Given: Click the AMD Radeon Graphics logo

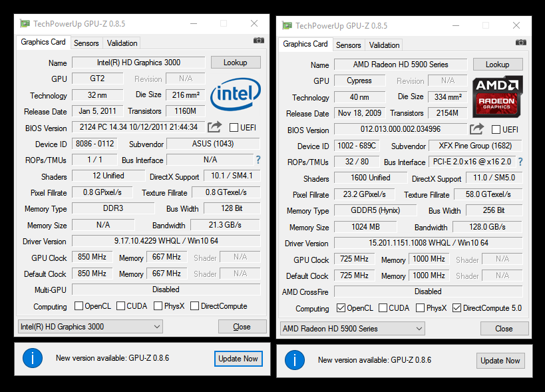Looking at the screenshot, I should [497, 97].
